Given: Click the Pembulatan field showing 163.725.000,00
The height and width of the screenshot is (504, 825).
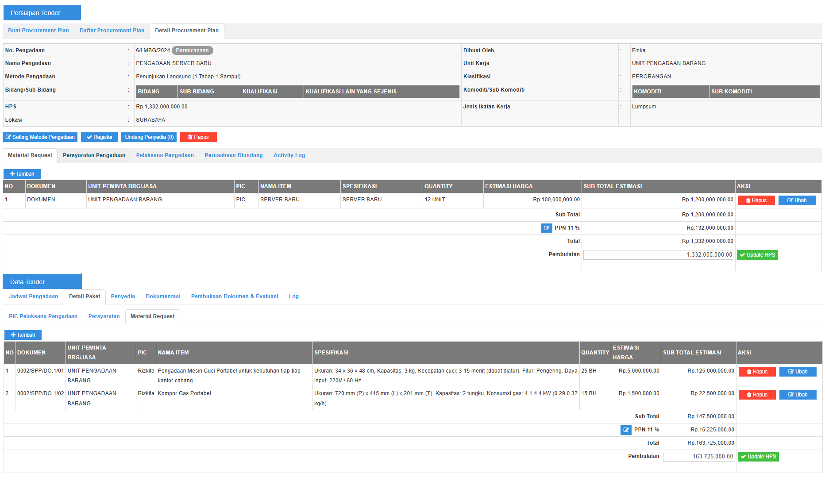Looking at the screenshot, I should tap(698, 457).
